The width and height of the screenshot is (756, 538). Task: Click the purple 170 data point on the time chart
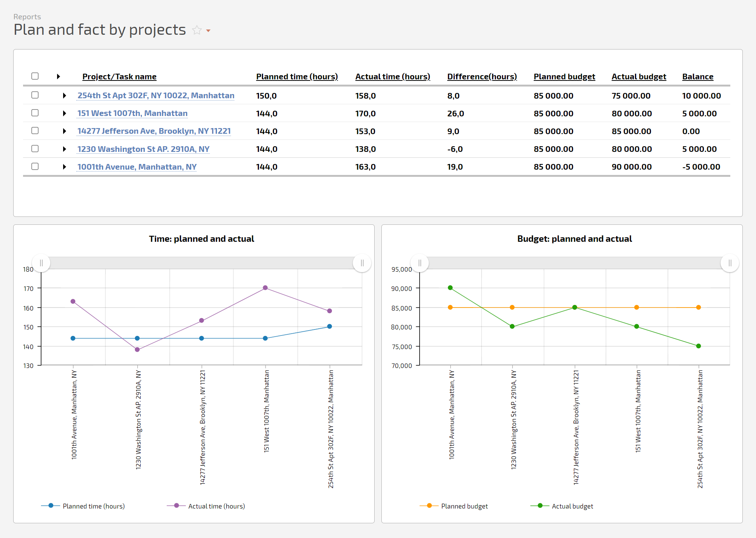(x=265, y=288)
